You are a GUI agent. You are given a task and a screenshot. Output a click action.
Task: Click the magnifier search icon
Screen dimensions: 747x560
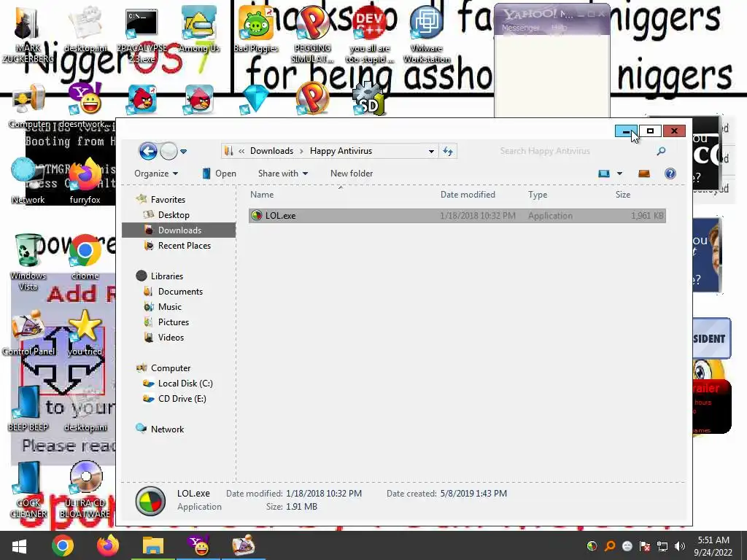[x=661, y=151]
